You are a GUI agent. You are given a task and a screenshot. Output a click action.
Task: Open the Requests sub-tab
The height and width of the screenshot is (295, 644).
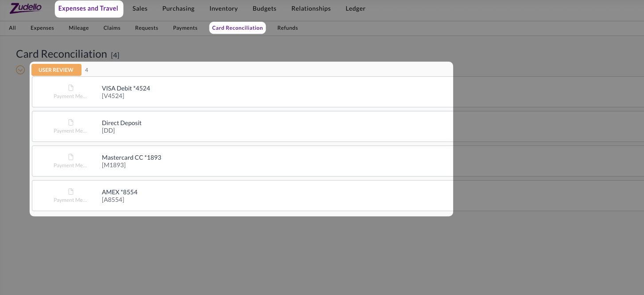(x=147, y=28)
